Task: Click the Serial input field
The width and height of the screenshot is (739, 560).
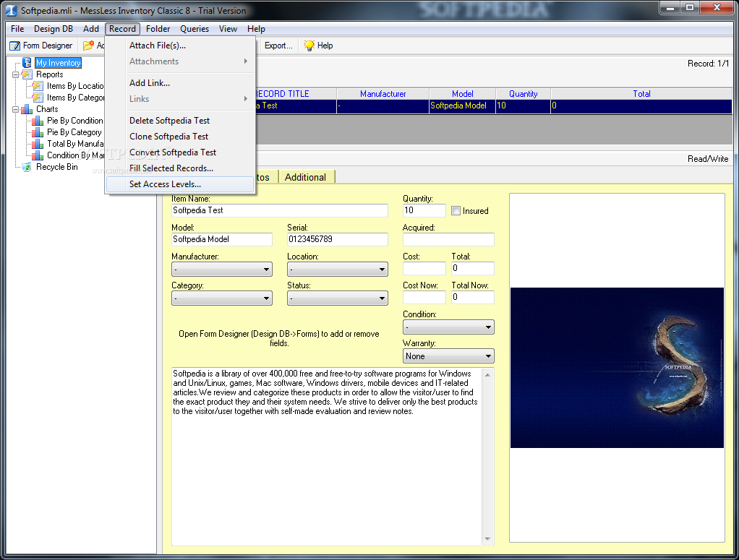Action: click(338, 239)
